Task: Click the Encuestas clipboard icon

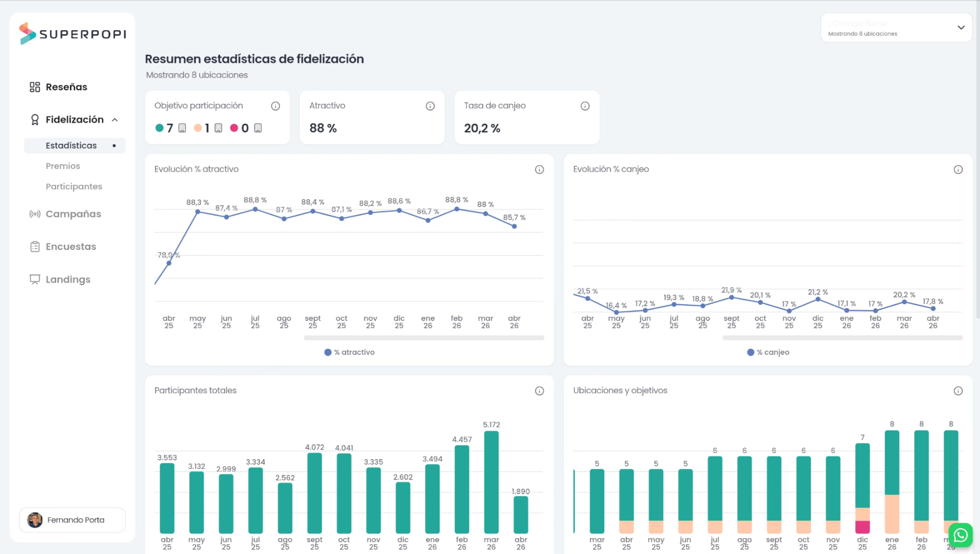Action: click(x=35, y=247)
